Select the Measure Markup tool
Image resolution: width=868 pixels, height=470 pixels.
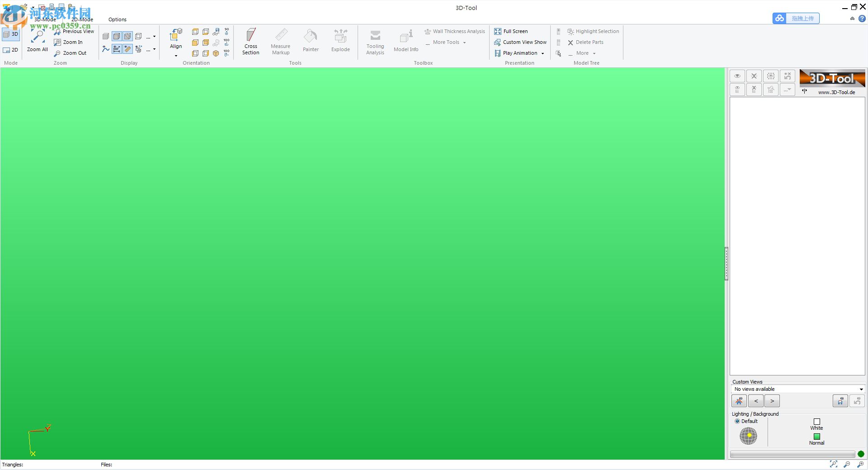point(280,41)
